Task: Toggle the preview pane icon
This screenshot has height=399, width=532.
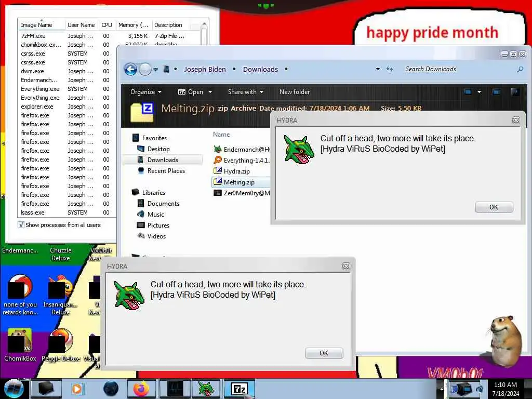Action: [496, 92]
